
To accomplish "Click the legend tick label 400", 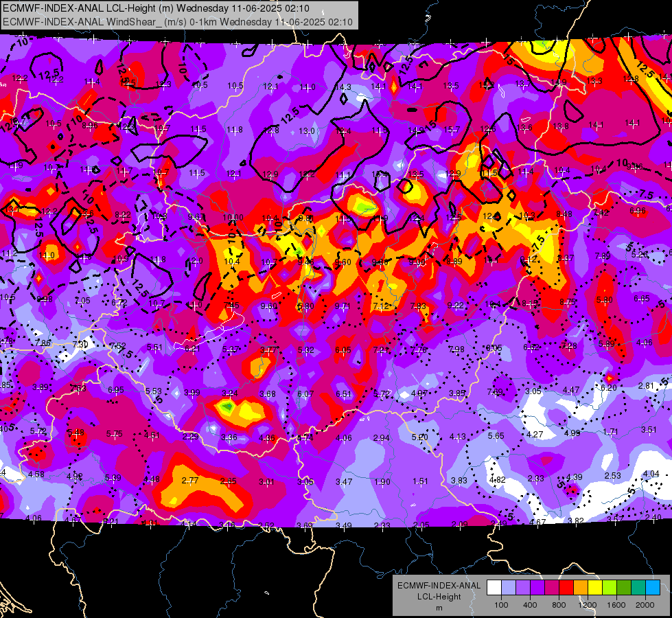I will click(530, 605).
